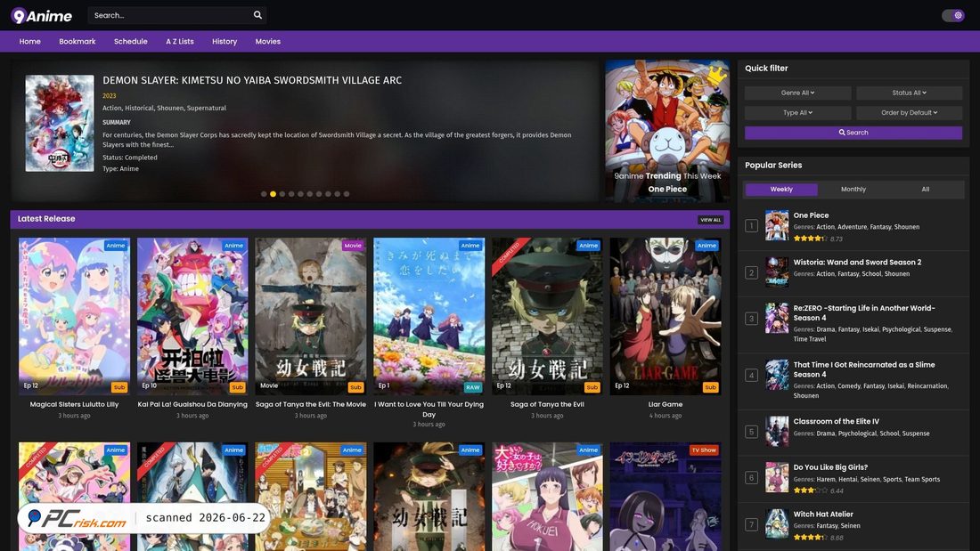Click Wistoria: Wand and Sword Season 2
Viewport: 980px width, 551px height.
pyautogui.click(x=857, y=263)
